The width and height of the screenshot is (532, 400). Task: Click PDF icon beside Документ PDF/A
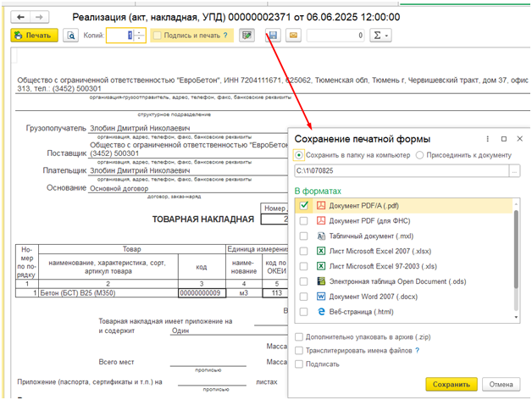320,205
